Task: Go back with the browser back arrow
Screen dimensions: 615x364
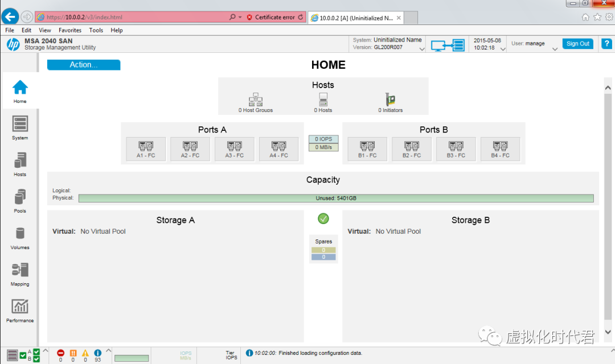Action: [x=10, y=17]
